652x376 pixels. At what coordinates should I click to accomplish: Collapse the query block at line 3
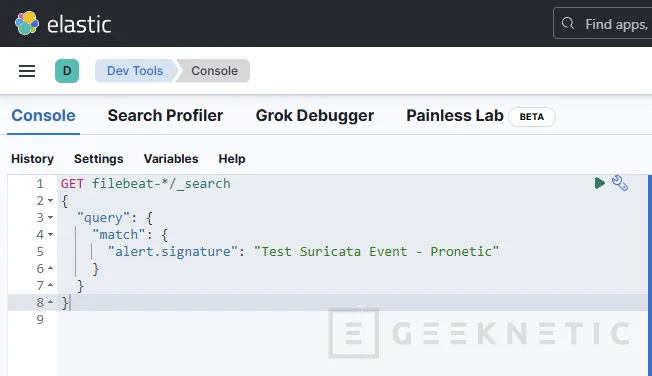50,218
